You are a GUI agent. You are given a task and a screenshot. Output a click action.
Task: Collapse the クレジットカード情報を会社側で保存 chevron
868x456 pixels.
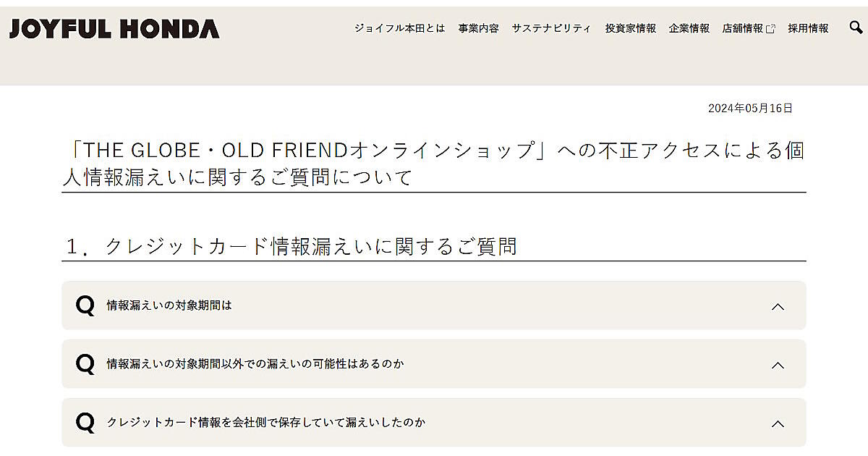[x=778, y=423]
